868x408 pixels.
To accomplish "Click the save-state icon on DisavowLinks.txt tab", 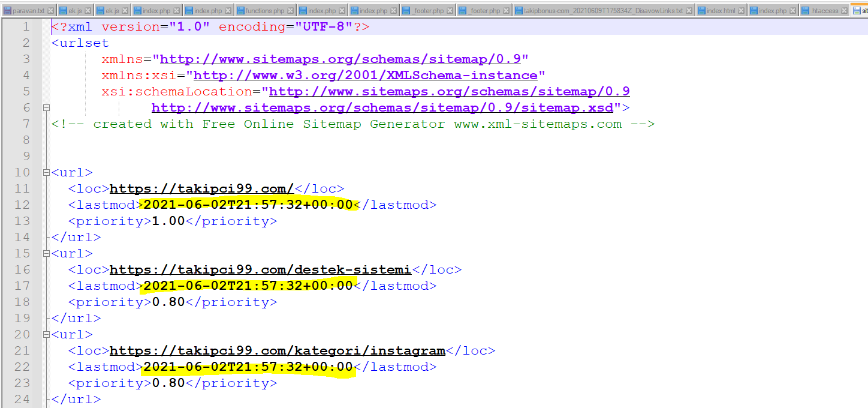I will tap(519, 11).
